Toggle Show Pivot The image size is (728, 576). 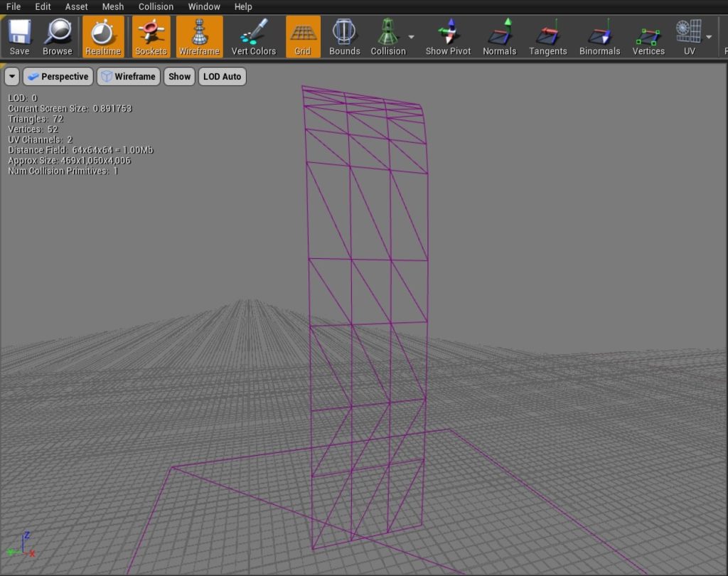click(x=448, y=37)
